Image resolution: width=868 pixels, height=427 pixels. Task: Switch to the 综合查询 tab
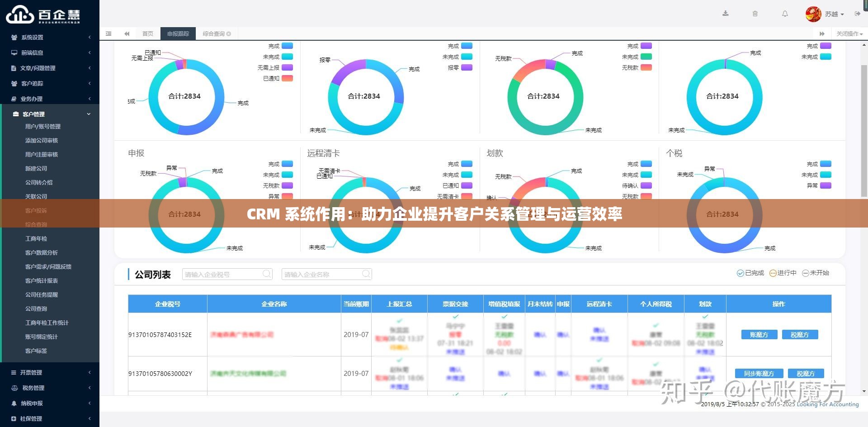coord(213,33)
